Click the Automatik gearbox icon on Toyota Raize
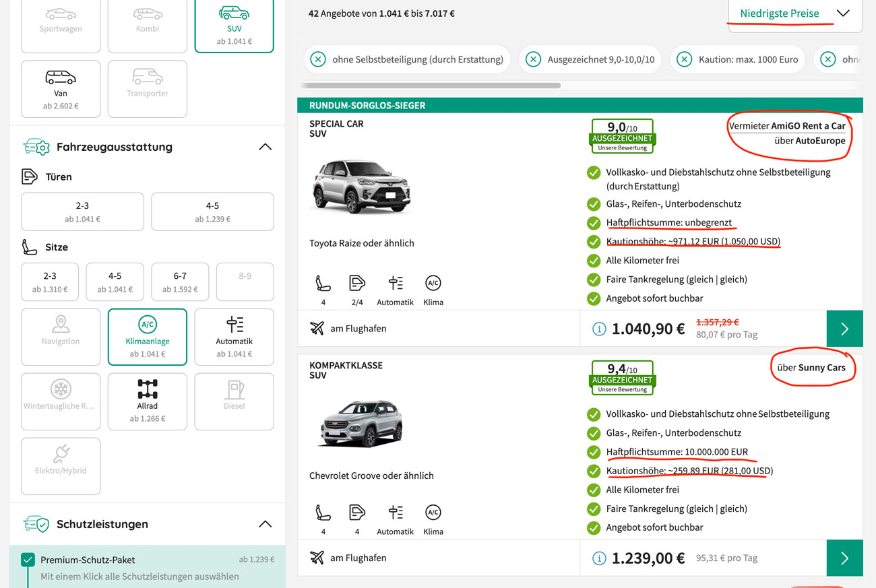This screenshot has width=876, height=588. [396, 283]
